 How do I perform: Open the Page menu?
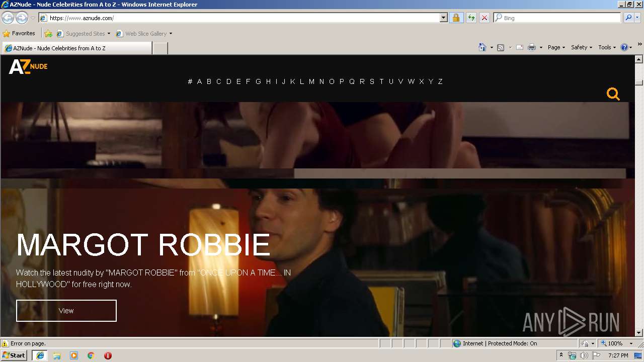tap(556, 47)
